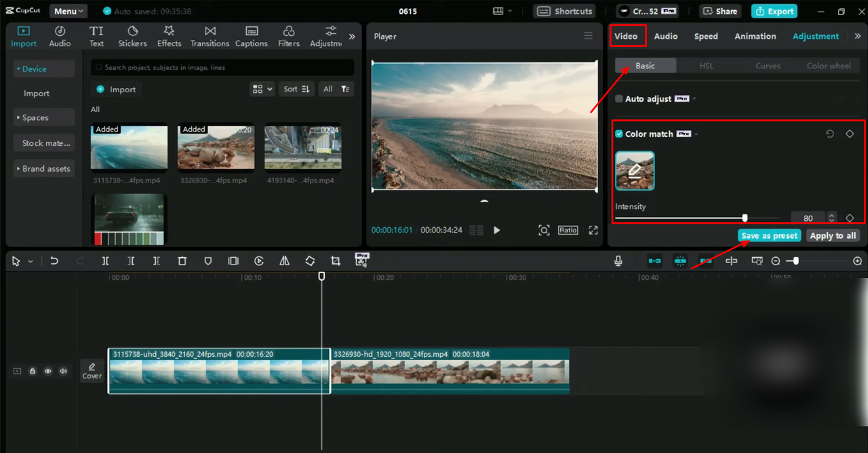Open the grid view mode dropdown
The image size is (868, 453).
[x=262, y=89]
